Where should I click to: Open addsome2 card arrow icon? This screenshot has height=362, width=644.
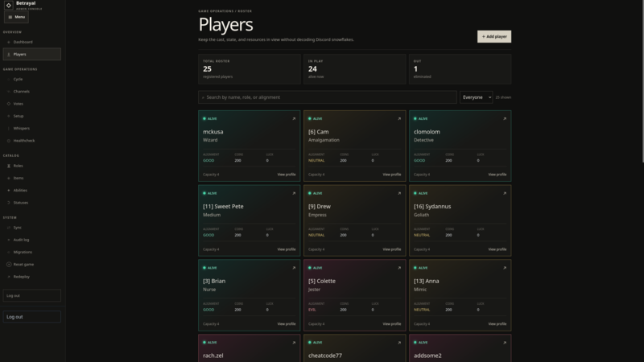click(x=505, y=343)
